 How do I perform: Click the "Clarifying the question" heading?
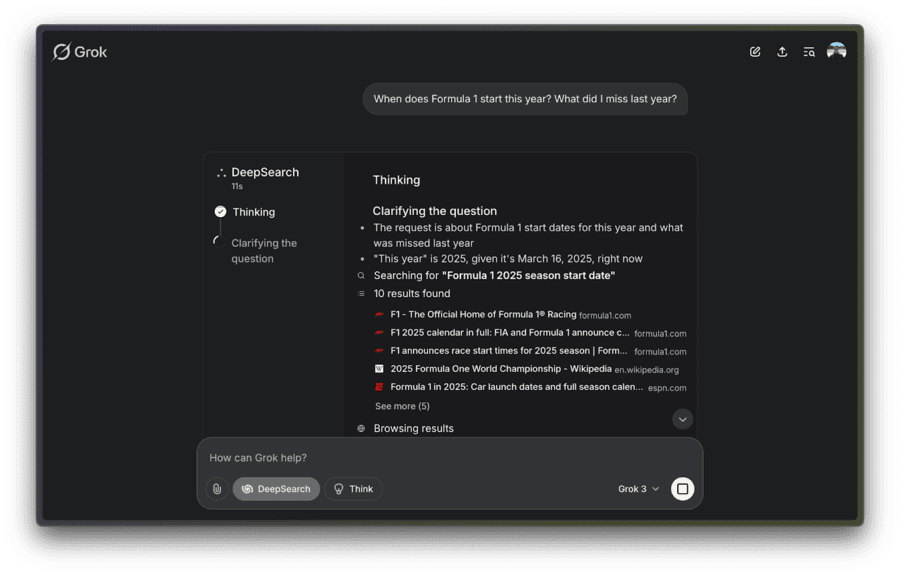[435, 211]
